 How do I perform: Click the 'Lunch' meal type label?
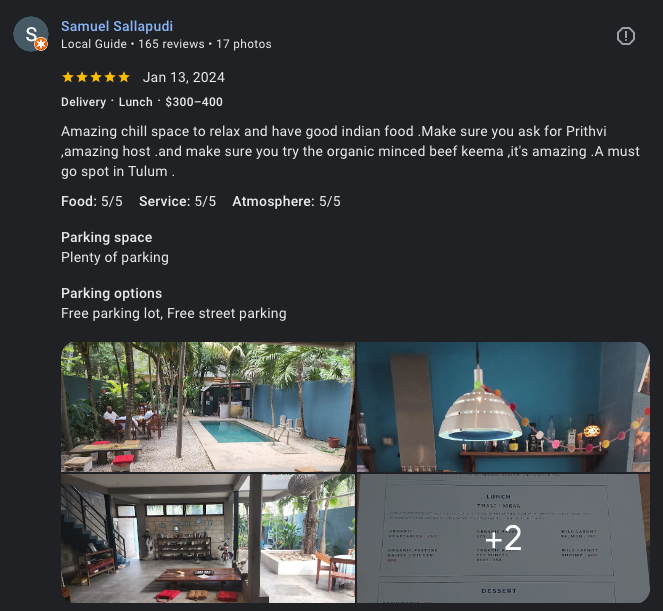coord(135,102)
